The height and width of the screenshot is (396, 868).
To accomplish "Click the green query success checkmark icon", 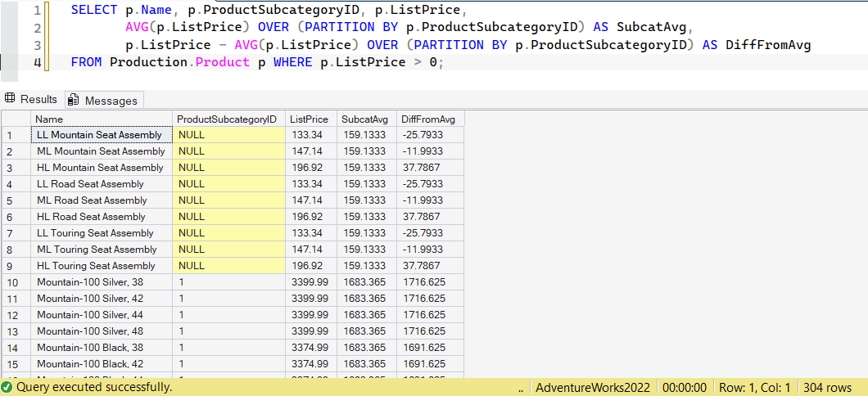I will 7,387.
